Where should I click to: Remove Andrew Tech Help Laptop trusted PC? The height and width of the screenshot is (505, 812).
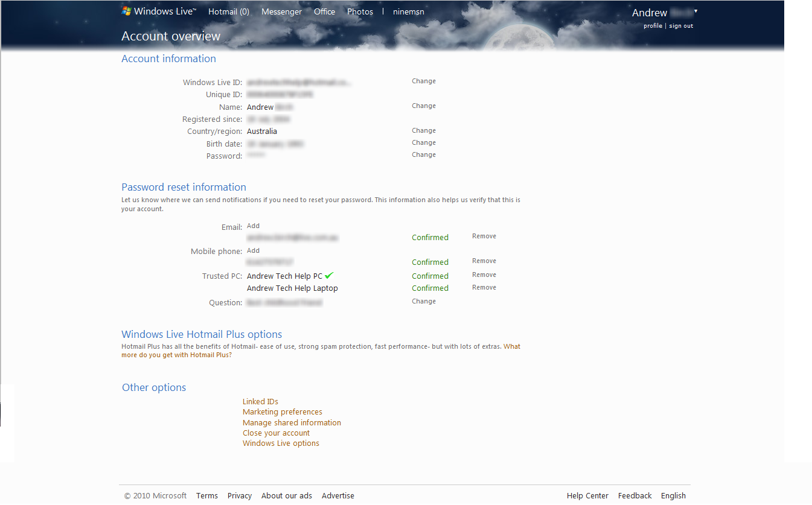pyautogui.click(x=484, y=287)
